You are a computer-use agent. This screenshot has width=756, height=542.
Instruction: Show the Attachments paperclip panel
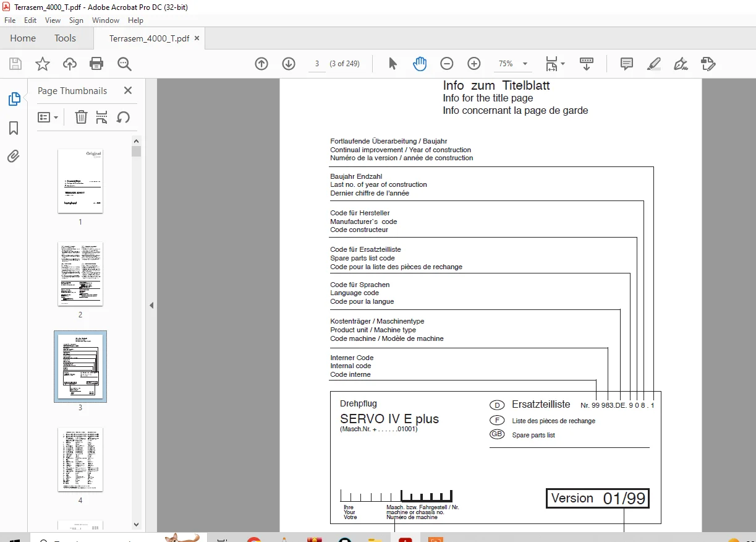(14, 156)
